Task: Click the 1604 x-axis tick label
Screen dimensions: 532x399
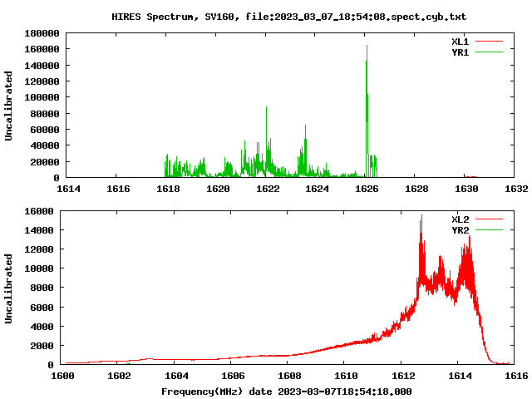Action: click(176, 376)
